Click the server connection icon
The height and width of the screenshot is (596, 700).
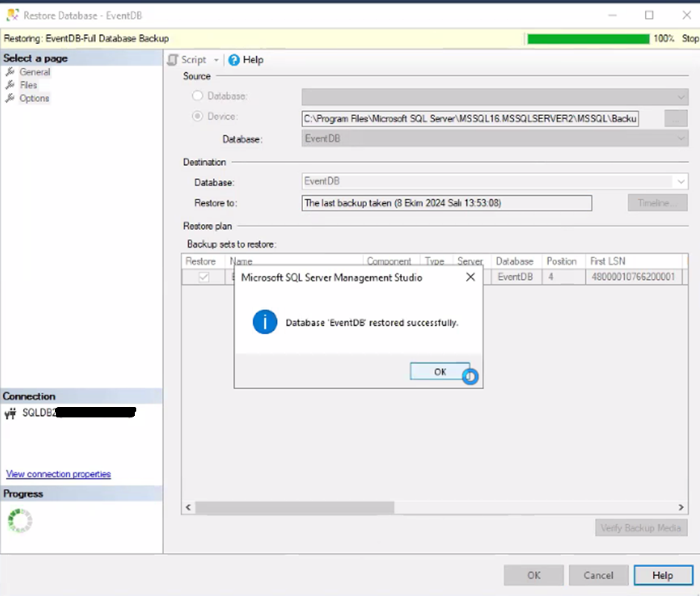[x=11, y=412]
